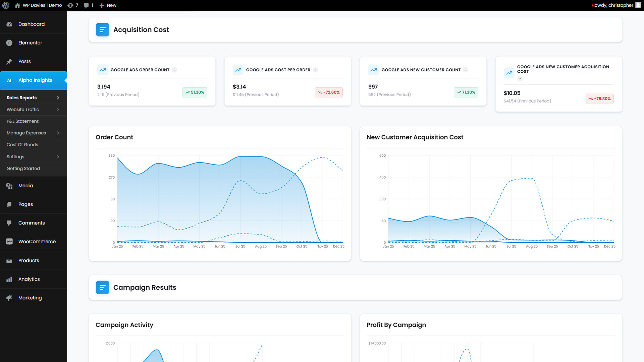Click the Acquisition Cost section icon
The image size is (644, 362).
pyautogui.click(x=102, y=30)
